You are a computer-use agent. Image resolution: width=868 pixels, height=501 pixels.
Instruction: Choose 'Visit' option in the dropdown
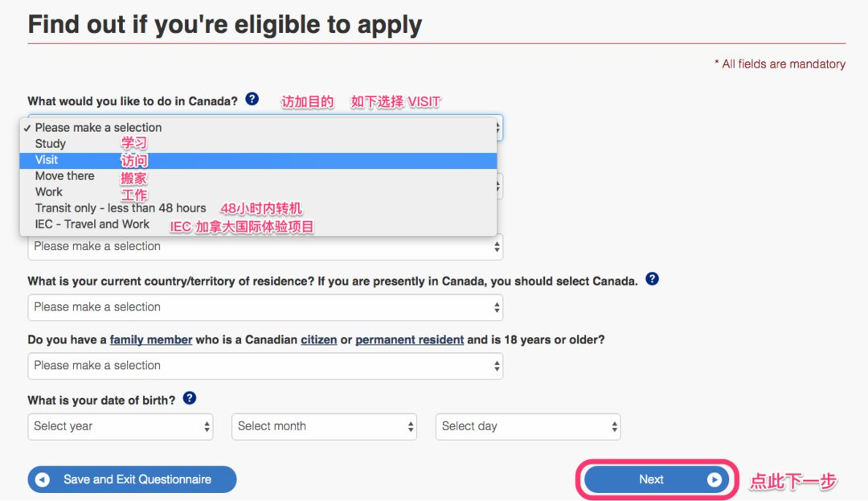pos(47,160)
